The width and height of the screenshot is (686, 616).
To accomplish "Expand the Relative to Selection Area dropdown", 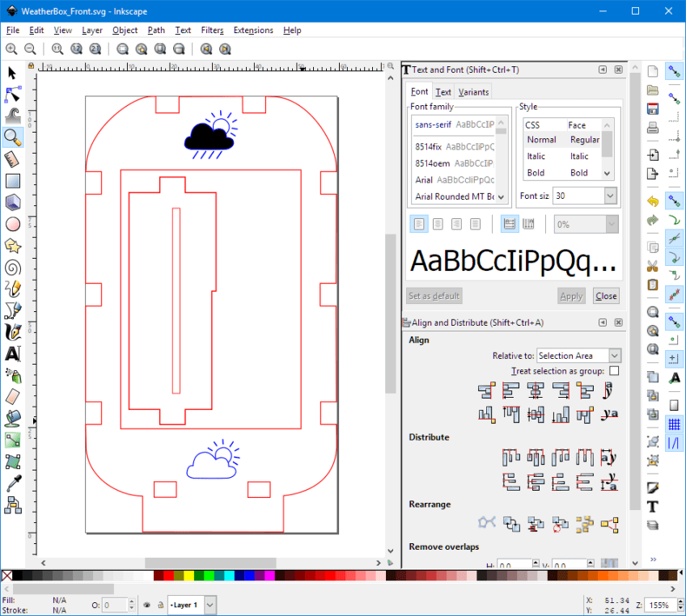I will coord(614,356).
